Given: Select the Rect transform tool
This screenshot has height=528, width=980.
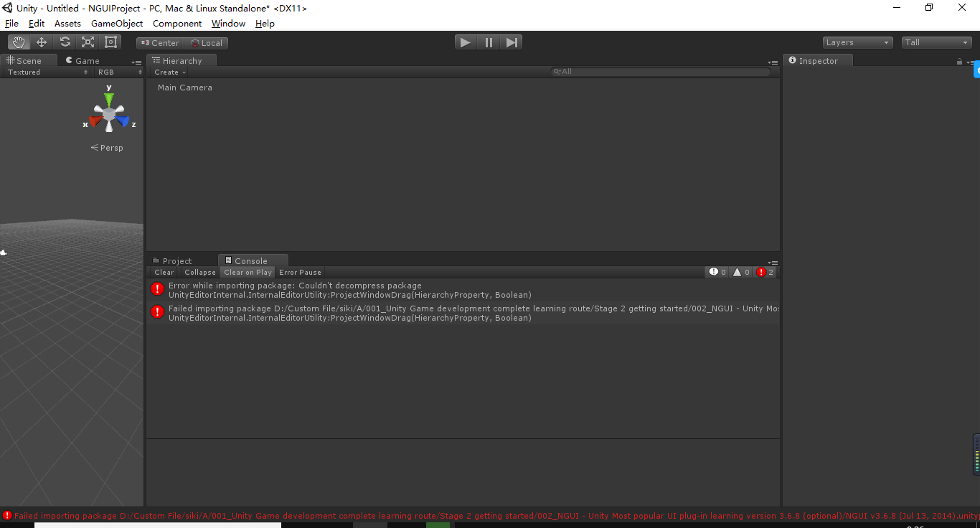Looking at the screenshot, I should point(110,42).
